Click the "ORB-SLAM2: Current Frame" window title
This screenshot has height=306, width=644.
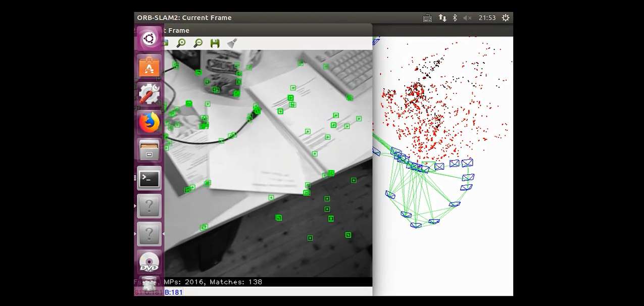tap(184, 18)
